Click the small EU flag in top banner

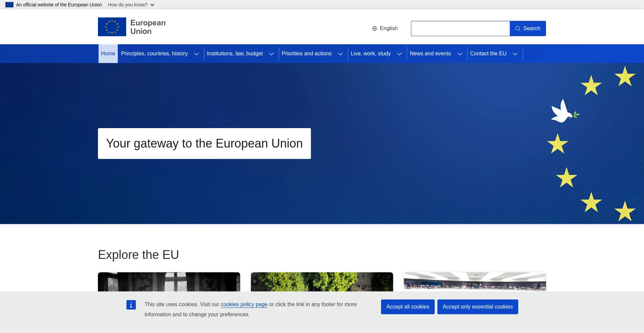[9, 5]
